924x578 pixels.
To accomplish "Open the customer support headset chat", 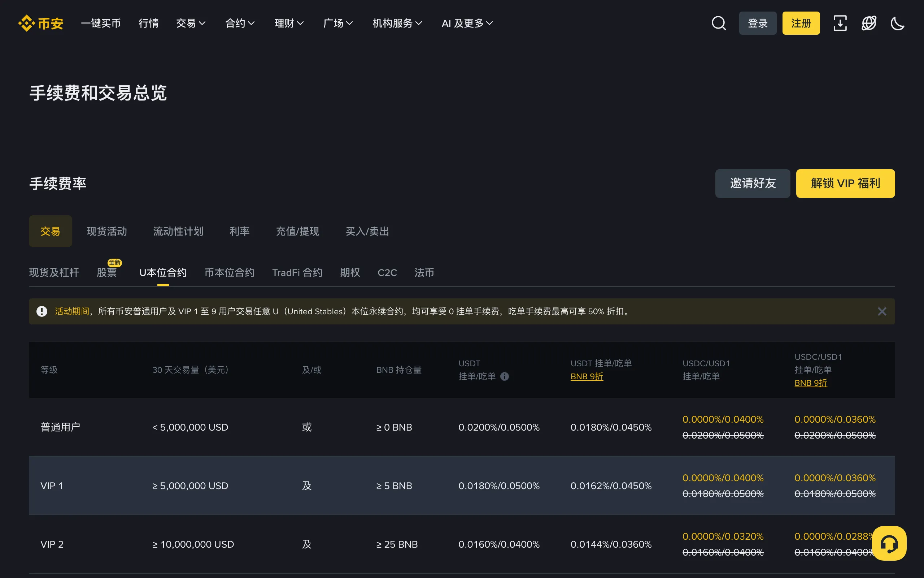I will click(x=889, y=543).
